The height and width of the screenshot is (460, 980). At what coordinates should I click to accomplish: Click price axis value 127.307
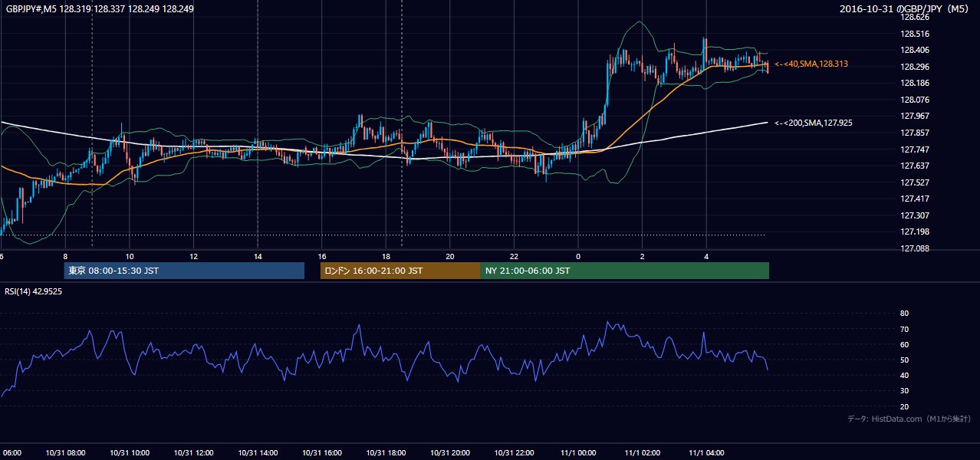click(x=916, y=216)
